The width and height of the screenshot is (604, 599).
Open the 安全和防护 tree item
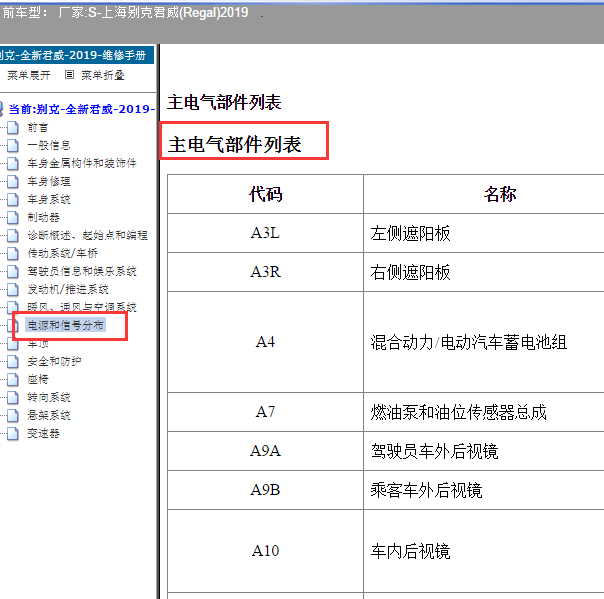(54, 361)
